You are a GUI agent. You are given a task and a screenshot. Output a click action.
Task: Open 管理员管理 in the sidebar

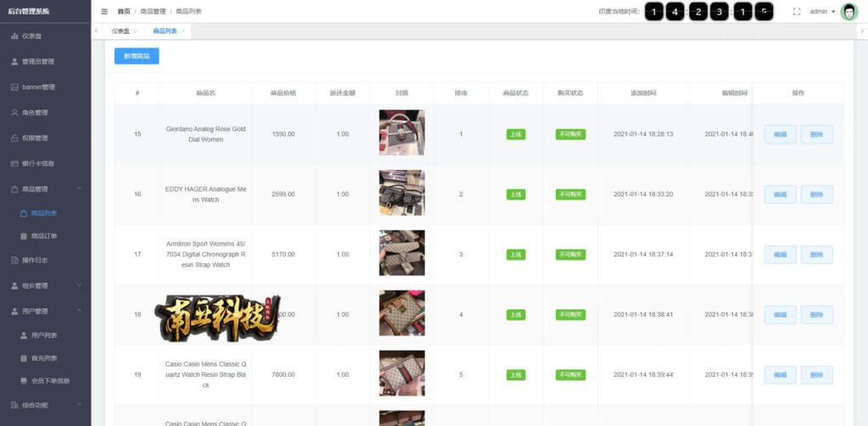point(46,62)
